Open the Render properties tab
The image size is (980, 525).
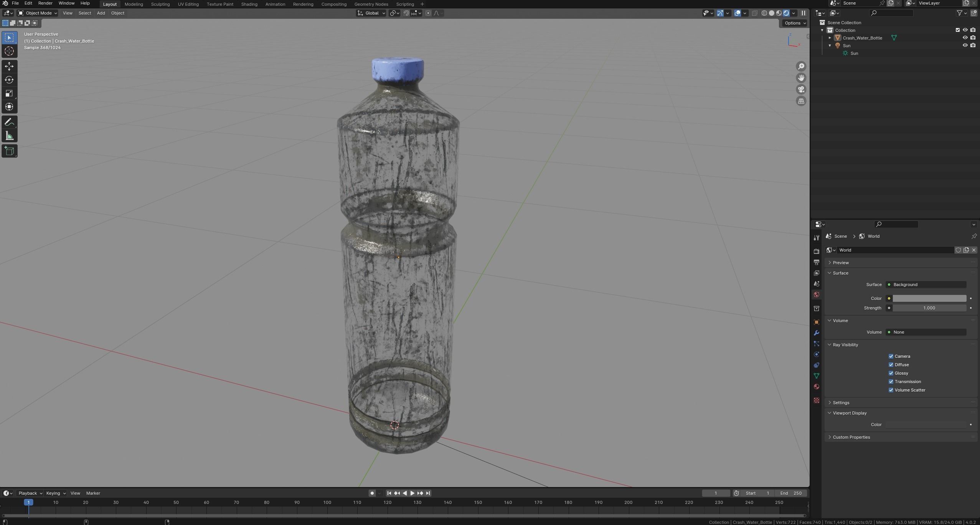(x=816, y=251)
